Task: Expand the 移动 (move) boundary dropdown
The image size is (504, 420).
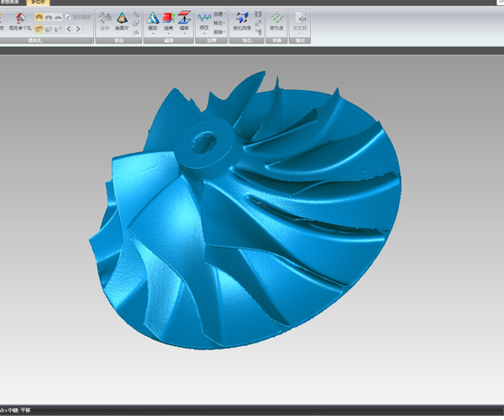Action: [218, 21]
